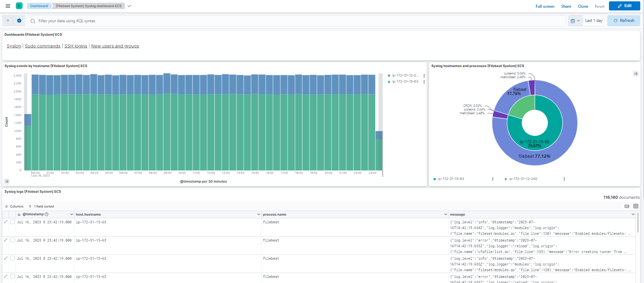Image resolution: width=644 pixels, height=283 pixels.
Task: Open the Columns selector
Action: [14, 206]
